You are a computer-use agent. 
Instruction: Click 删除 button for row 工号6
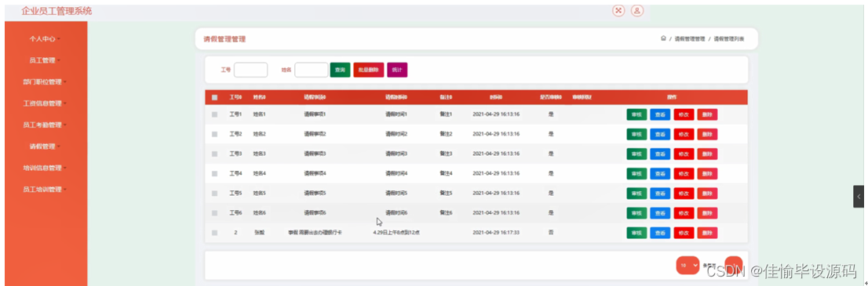[x=707, y=213]
